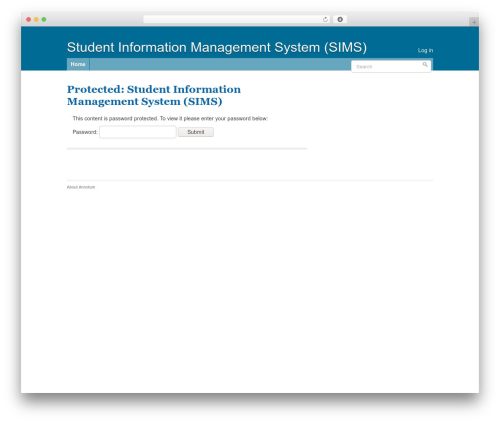Click the Protected: Student Information heading

click(x=154, y=95)
